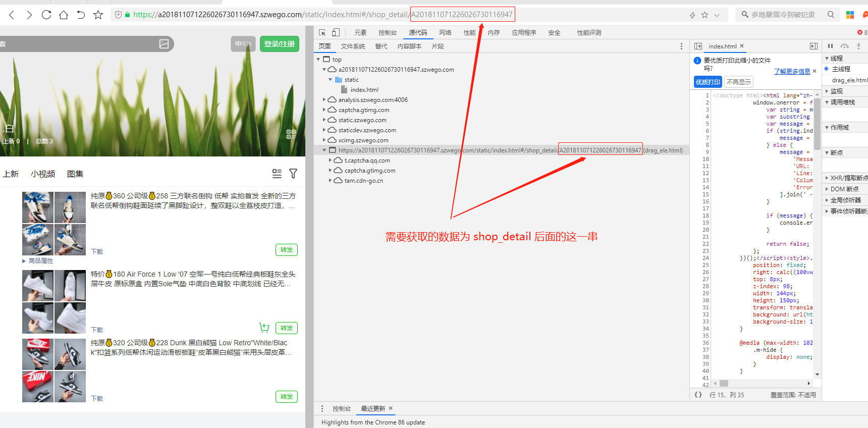The width and height of the screenshot is (868, 428).
Task: Expand analysis.szwego.com:4006 node
Action: [x=324, y=100]
